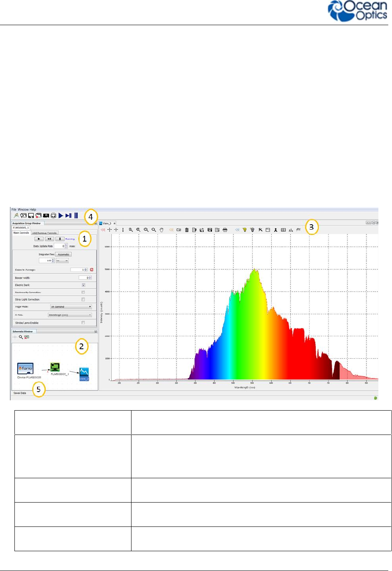Click the blue step-forward icon in main toolbar
392x571 pixels.
coord(68,216)
